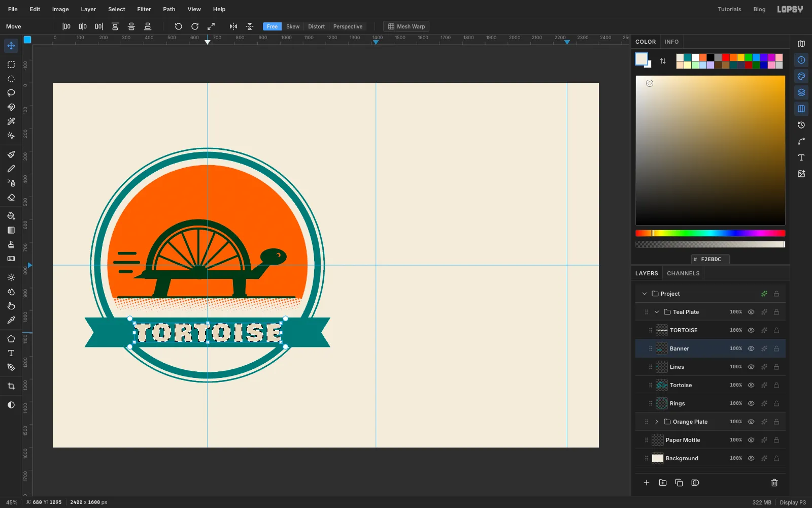Select the polygon shape tool
The width and height of the screenshot is (812, 508).
[11, 339]
